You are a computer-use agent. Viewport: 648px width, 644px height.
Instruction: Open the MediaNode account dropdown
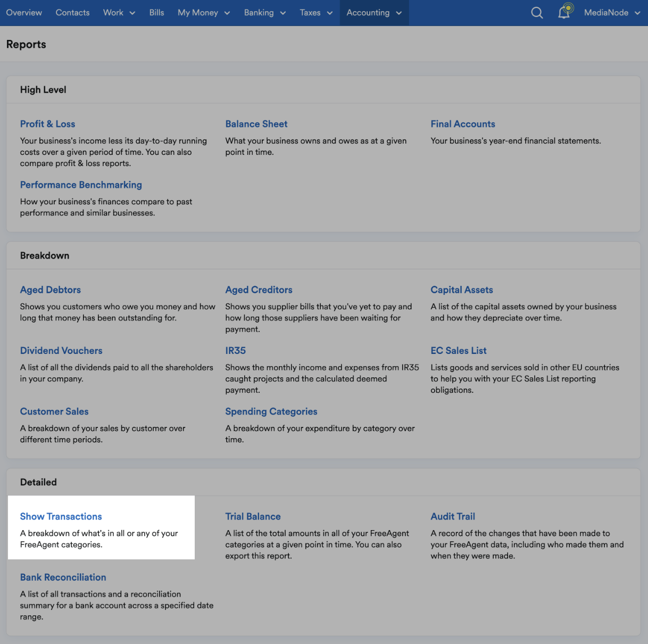[612, 13]
